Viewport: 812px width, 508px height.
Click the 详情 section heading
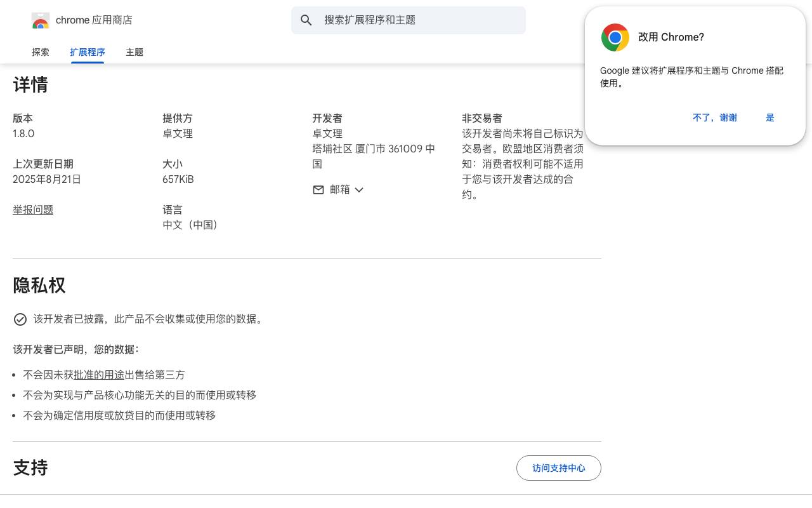click(30, 85)
